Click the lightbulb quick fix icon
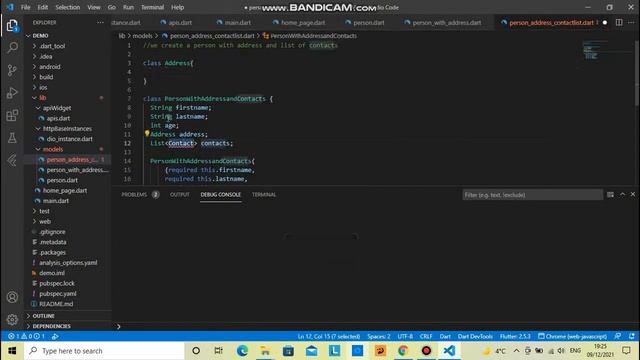This screenshot has width=640, height=360. (147, 133)
